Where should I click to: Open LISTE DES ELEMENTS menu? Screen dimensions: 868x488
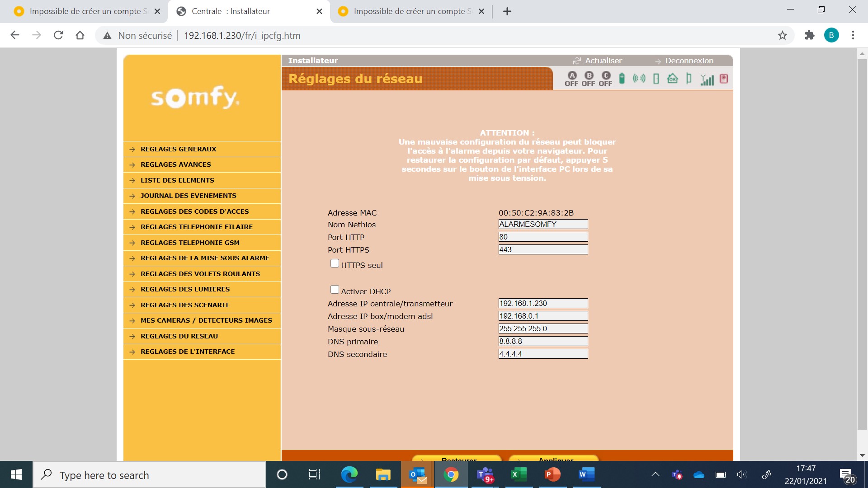pyautogui.click(x=202, y=180)
